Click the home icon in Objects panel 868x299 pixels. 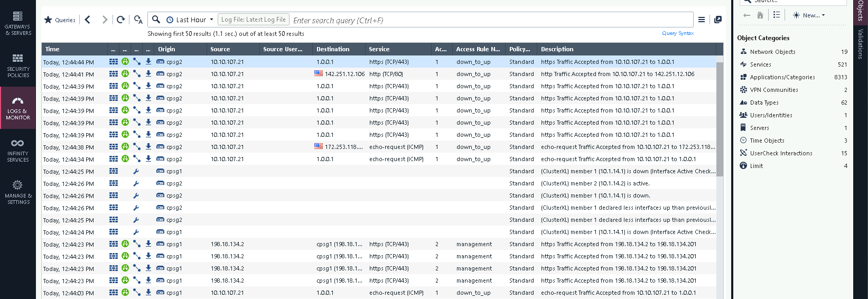pyautogui.click(x=760, y=15)
